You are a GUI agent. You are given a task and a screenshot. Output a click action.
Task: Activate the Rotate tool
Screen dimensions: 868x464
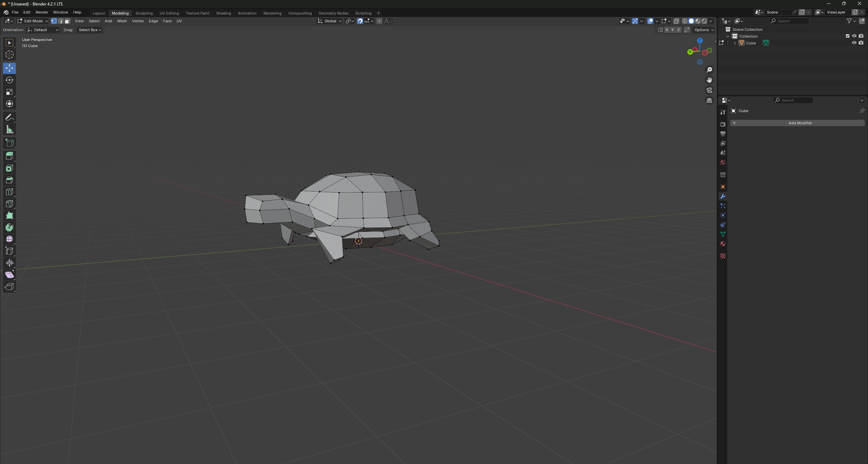(9, 80)
